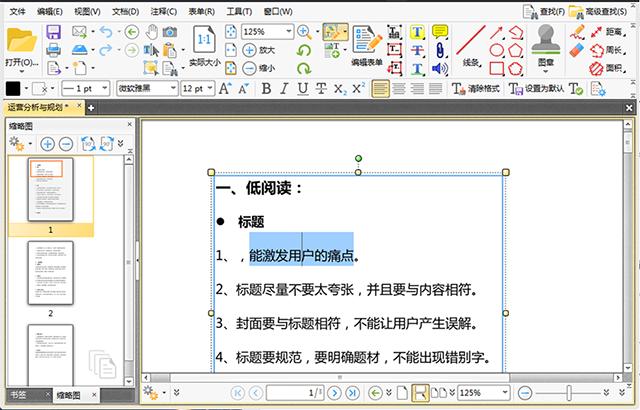640x410 pixels.
Task: Open the 注释(C) menu
Action: pos(163,11)
